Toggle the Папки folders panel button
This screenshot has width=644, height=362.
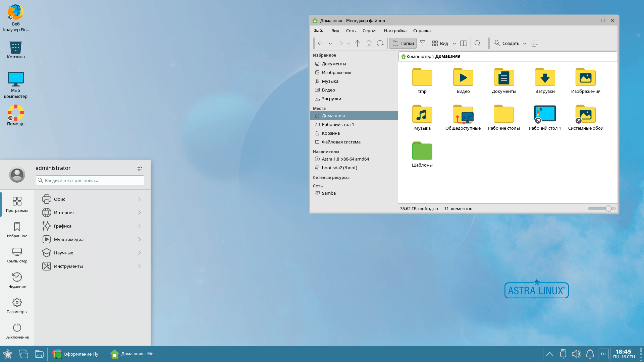pos(403,43)
